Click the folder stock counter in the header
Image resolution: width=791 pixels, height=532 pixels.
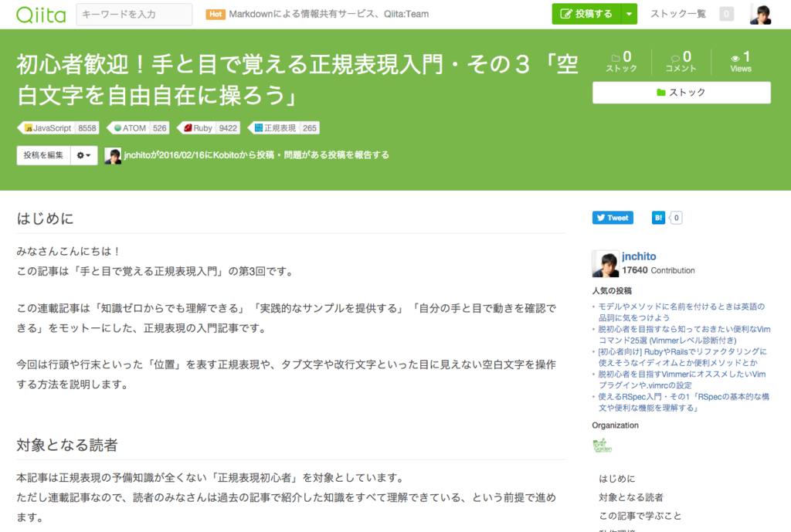pos(621,62)
